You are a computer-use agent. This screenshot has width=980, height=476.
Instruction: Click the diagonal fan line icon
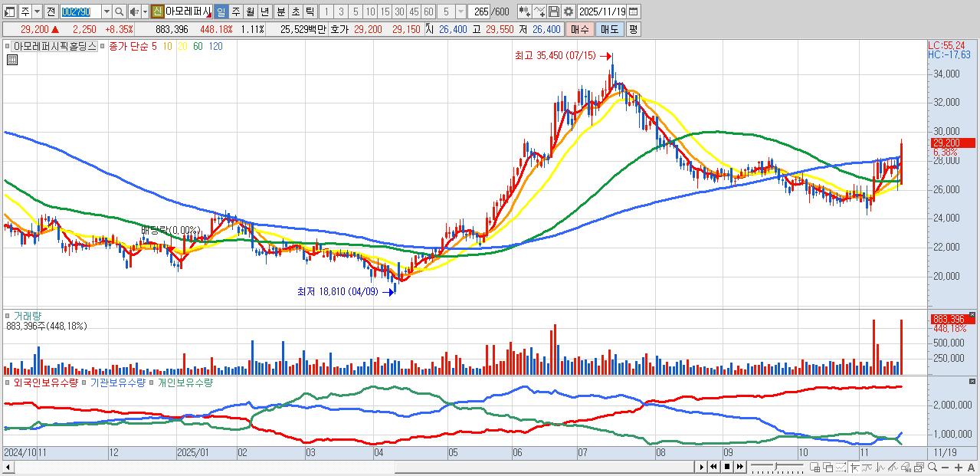(x=893, y=467)
